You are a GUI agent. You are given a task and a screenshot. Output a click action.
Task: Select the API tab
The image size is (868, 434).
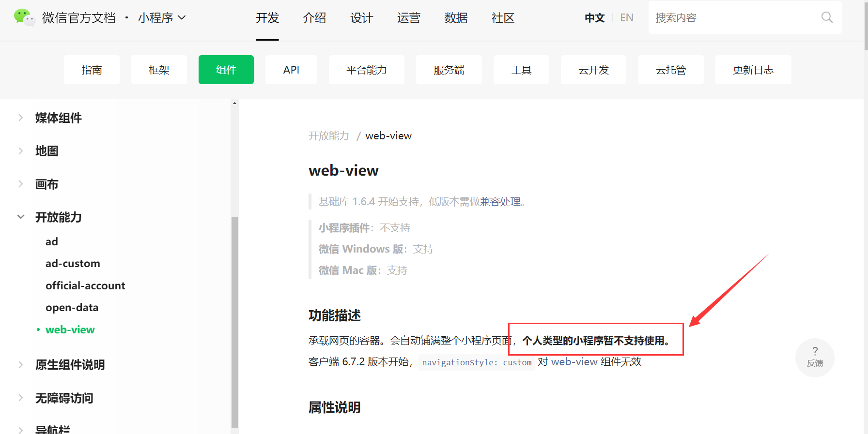291,70
